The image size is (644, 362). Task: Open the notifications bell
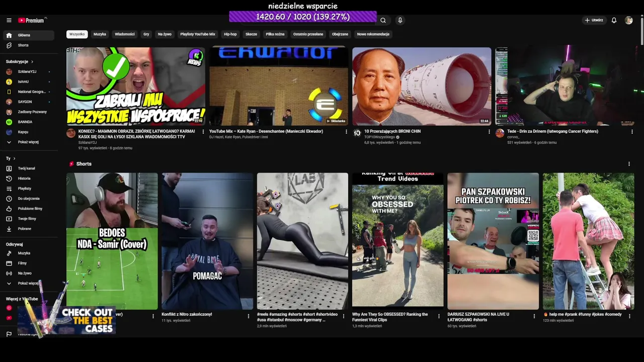614,20
